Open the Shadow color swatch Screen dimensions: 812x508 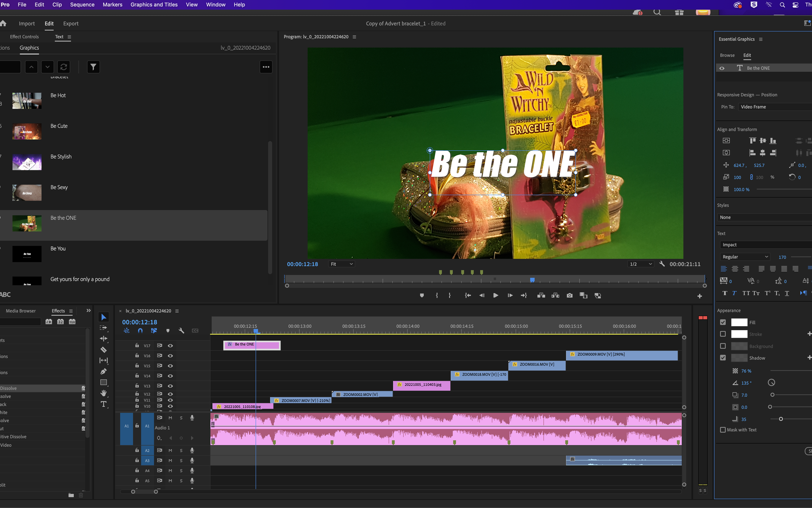point(739,358)
